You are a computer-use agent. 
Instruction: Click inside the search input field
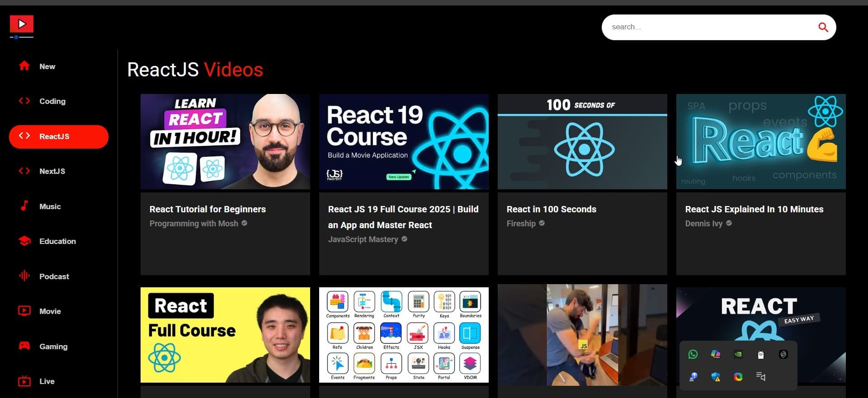click(x=710, y=28)
